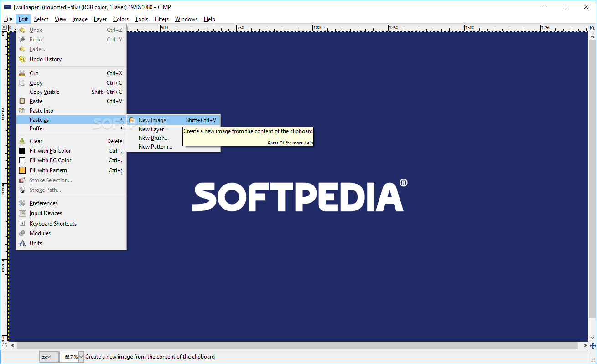Open Preferences from the Edit menu
This screenshot has height=364, width=597.
point(71,203)
